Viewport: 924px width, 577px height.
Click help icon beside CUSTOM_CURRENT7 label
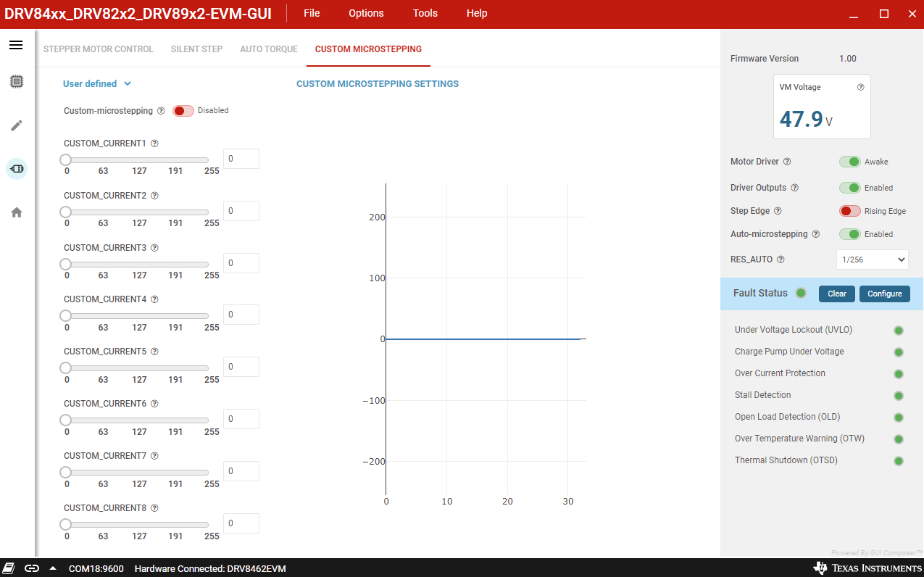(154, 456)
